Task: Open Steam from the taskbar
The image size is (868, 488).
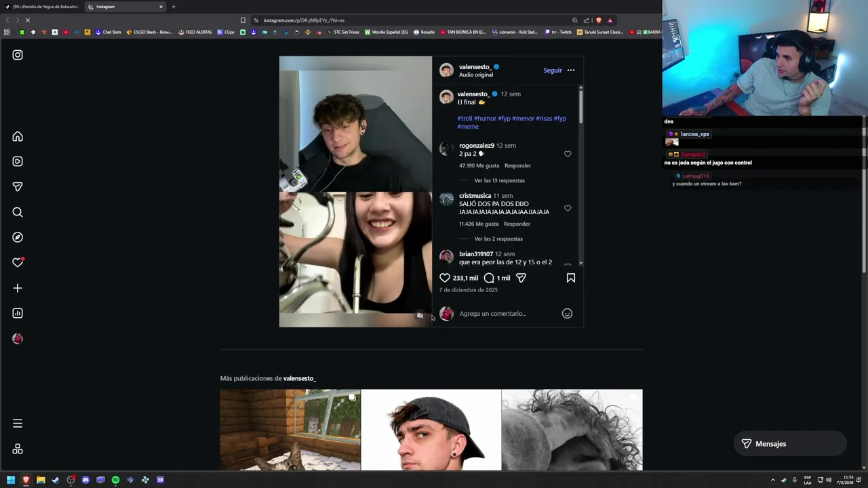Action: pos(56,480)
